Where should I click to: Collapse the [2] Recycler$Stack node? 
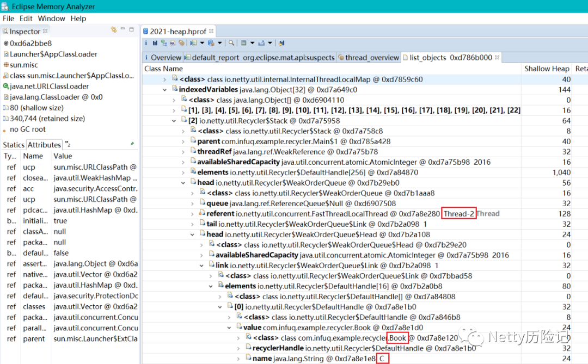(174, 121)
